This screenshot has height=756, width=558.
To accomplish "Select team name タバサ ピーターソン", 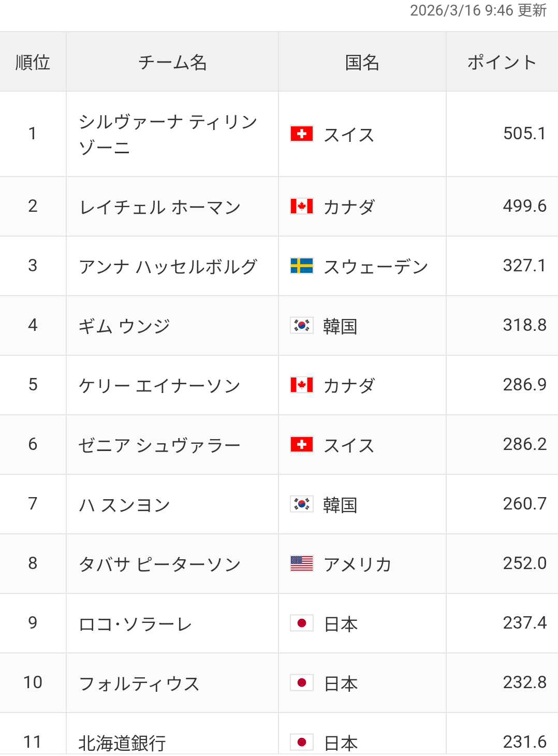I will click(x=160, y=564).
